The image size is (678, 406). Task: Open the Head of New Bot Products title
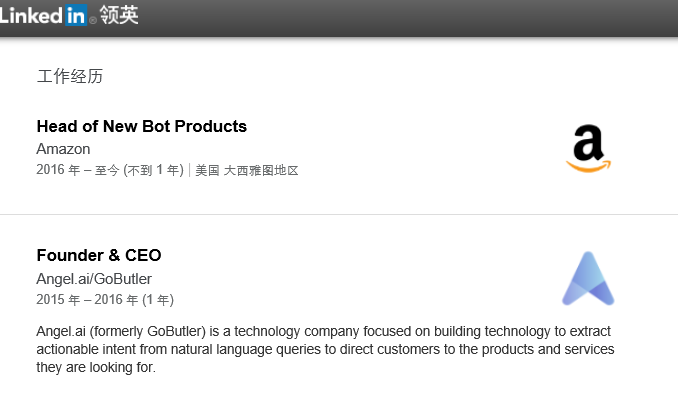coord(141,126)
